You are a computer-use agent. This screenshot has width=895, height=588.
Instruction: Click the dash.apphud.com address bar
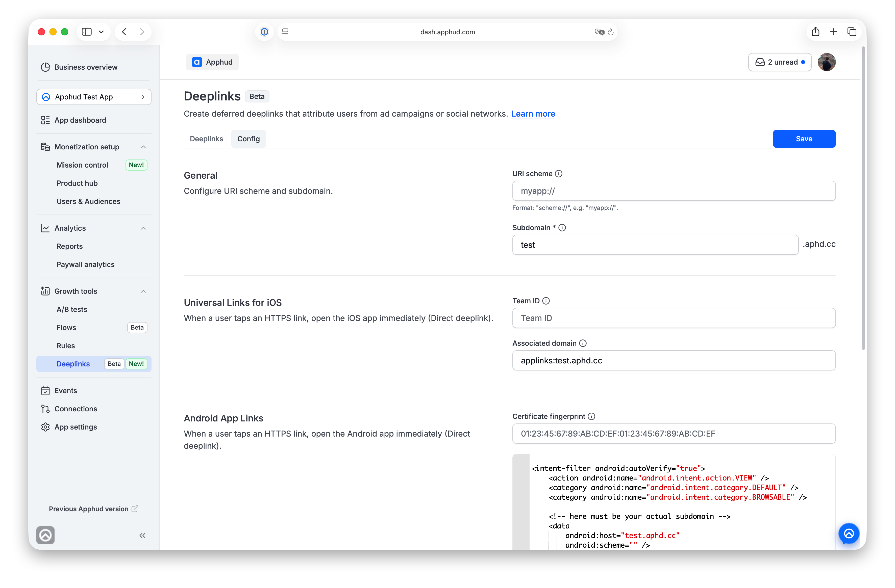coord(447,32)
